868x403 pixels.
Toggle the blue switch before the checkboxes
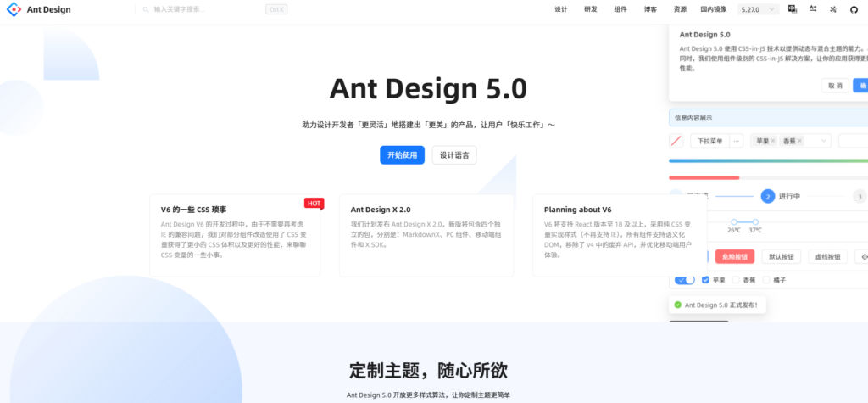click(684, 279)
